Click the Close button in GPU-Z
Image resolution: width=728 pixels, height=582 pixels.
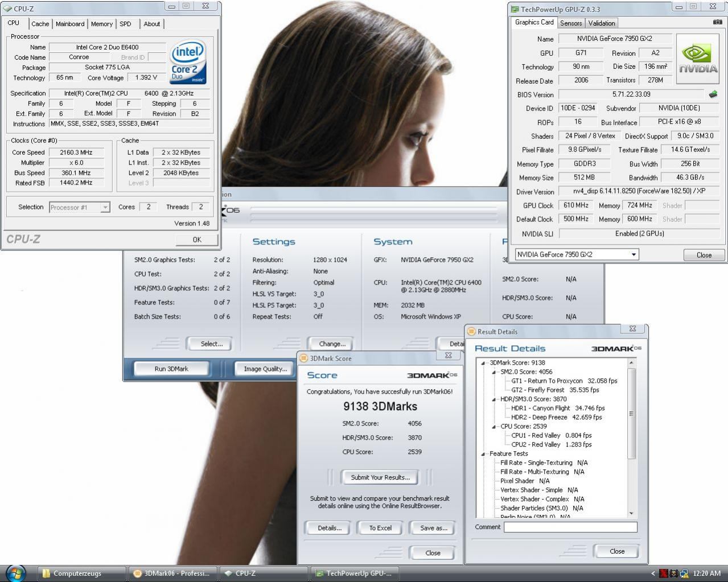704,255
